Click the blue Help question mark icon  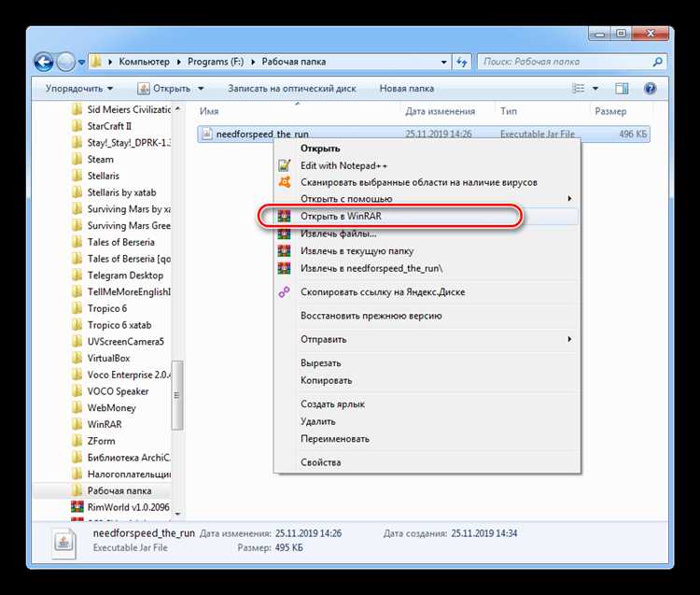coord(650,89)
